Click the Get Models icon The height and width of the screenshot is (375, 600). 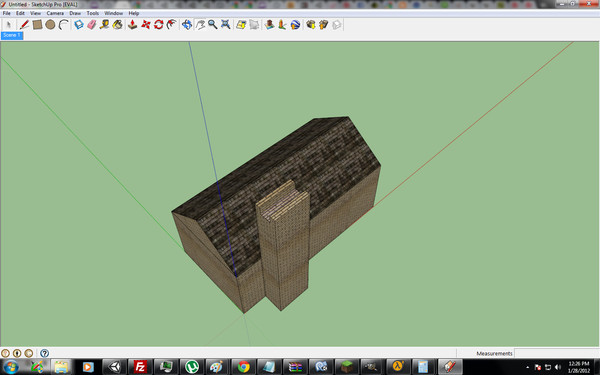(310, 25)
